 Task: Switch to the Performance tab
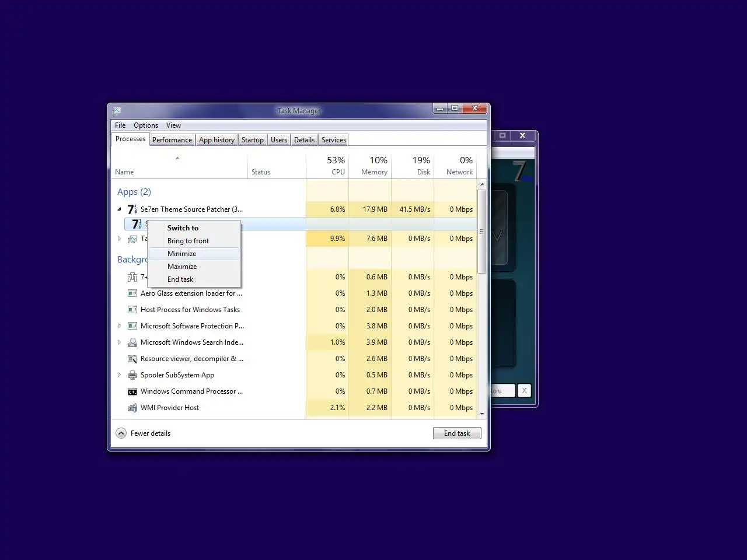pos(172,140)
